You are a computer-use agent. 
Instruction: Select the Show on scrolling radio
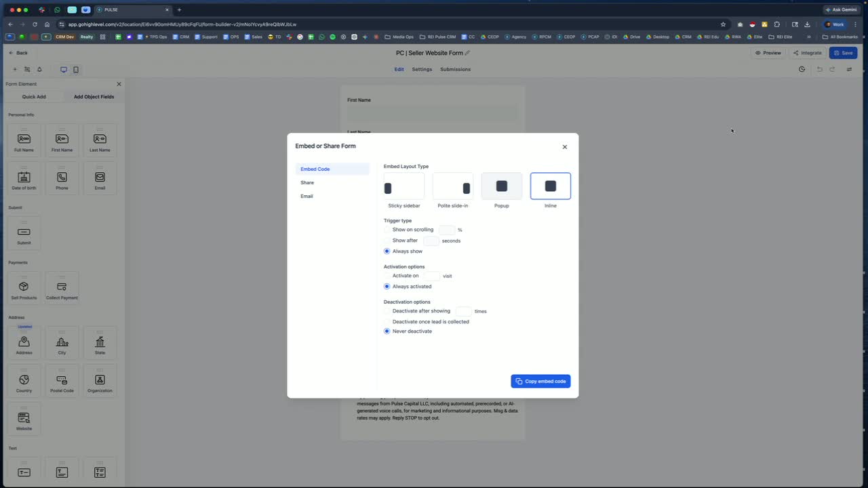point(387,230)
